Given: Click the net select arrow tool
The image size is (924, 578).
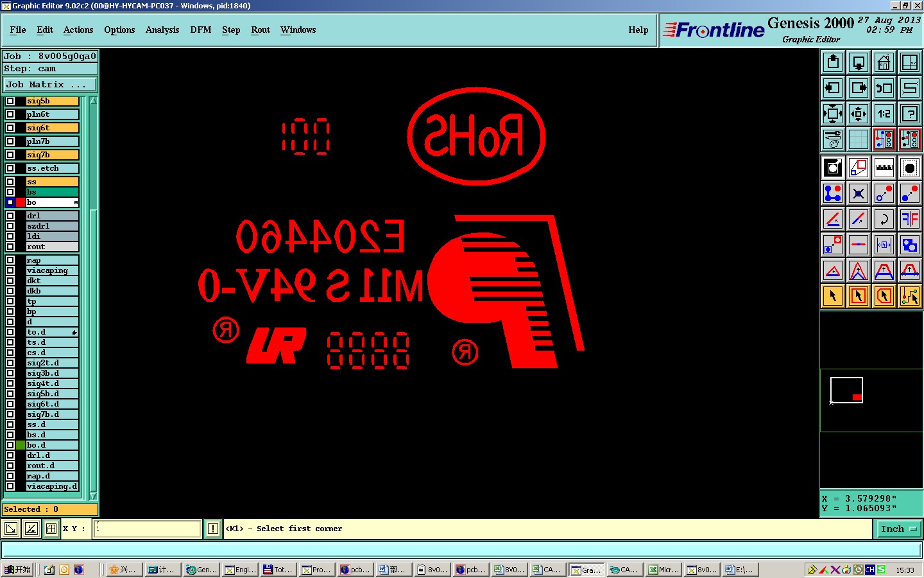Looking at the screenshot, I should coord(910,296).
